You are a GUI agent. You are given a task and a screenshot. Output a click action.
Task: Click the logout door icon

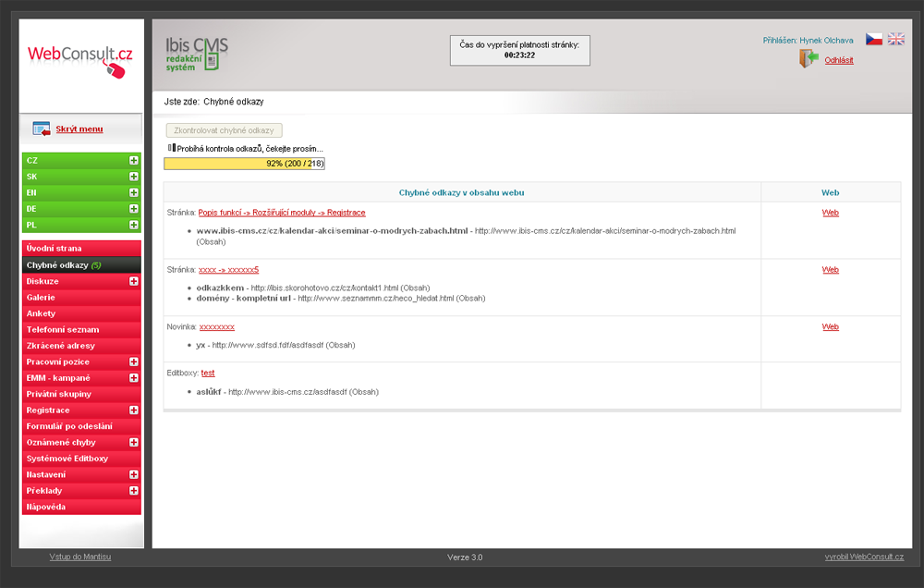[809, 58]
